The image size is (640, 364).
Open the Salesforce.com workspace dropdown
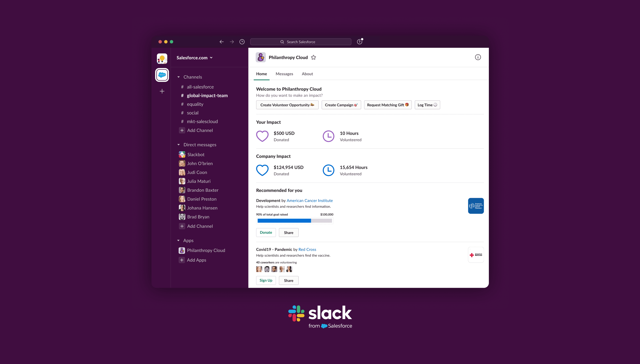click(x=194, y=58)
